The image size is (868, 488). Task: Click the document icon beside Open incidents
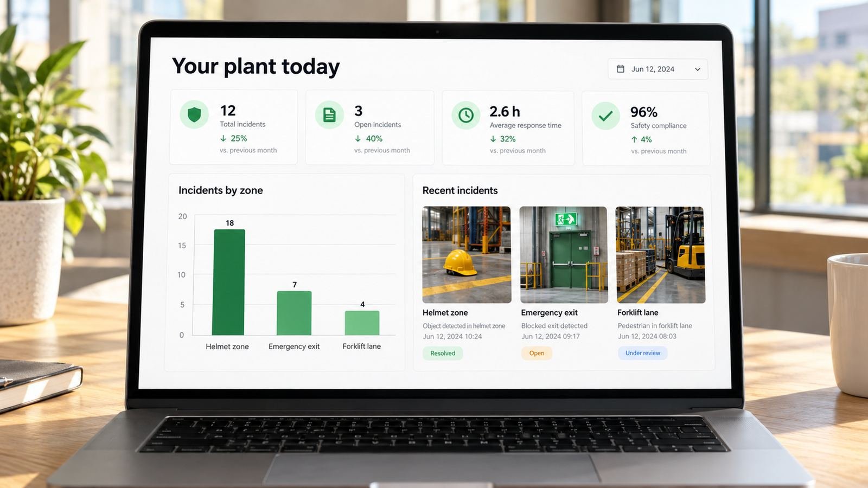tap(329, 115)
